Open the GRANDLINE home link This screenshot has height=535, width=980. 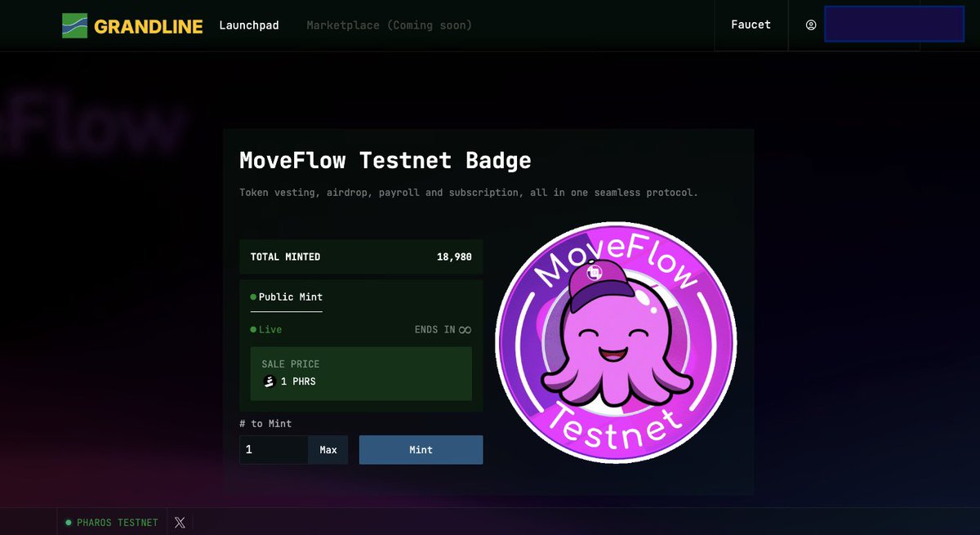pos(132,25)
